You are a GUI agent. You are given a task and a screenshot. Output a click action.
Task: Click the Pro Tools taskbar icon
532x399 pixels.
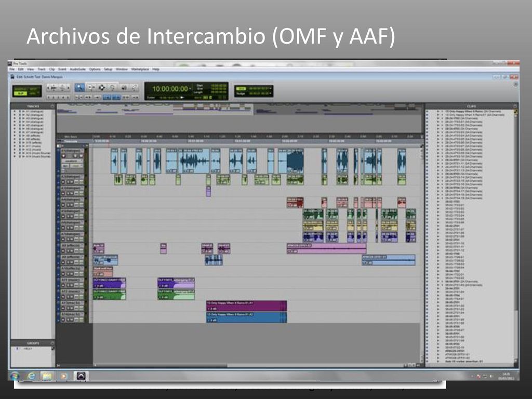click(81, 376)
